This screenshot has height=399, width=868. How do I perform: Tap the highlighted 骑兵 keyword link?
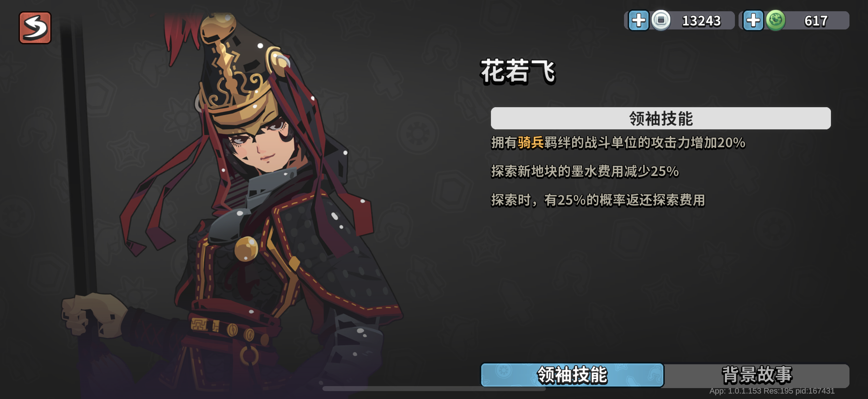[x=530, y=142]
